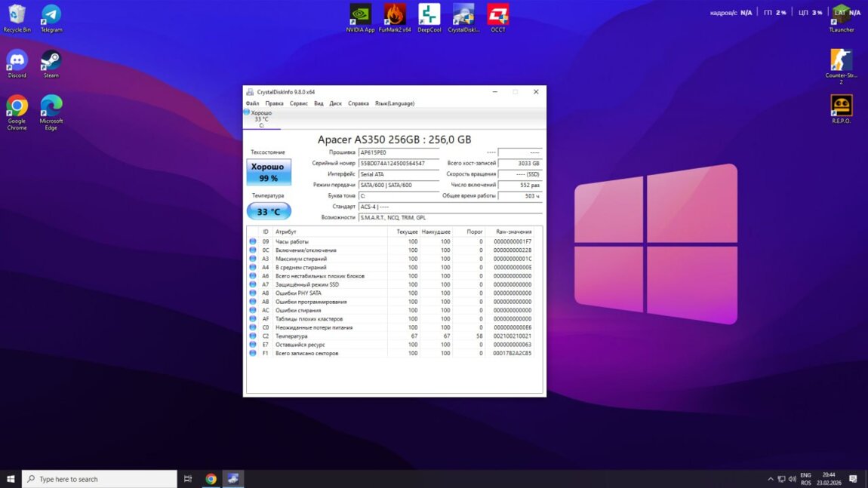The height and width of the screenshot is (488, 868).
Task: Show hidden icons in system tray
Action: tap(771, 479)
